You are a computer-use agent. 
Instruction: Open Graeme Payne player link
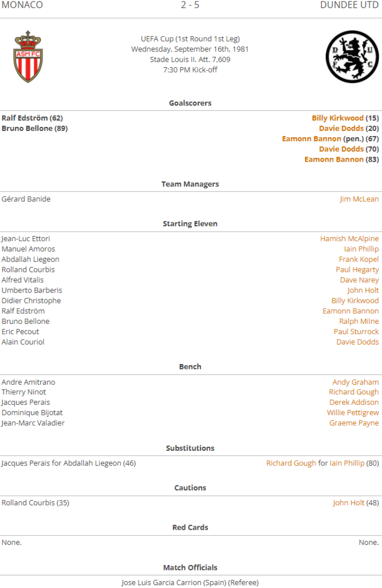coord(354,423)
